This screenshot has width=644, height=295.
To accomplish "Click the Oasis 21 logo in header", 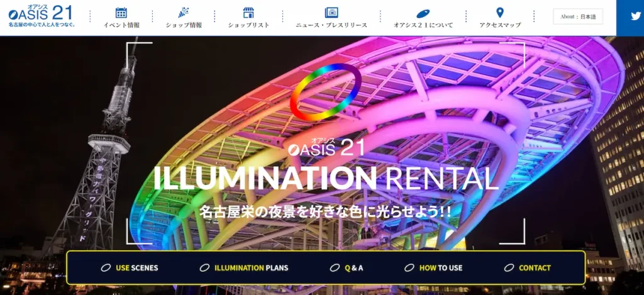I will [x=41, y=16].
